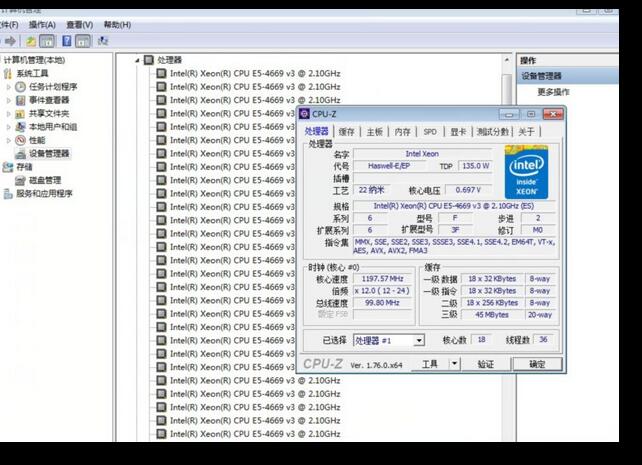Collapse the 处理器 device category
This screenshot has height=465, width=642.
tap(138, 61)
